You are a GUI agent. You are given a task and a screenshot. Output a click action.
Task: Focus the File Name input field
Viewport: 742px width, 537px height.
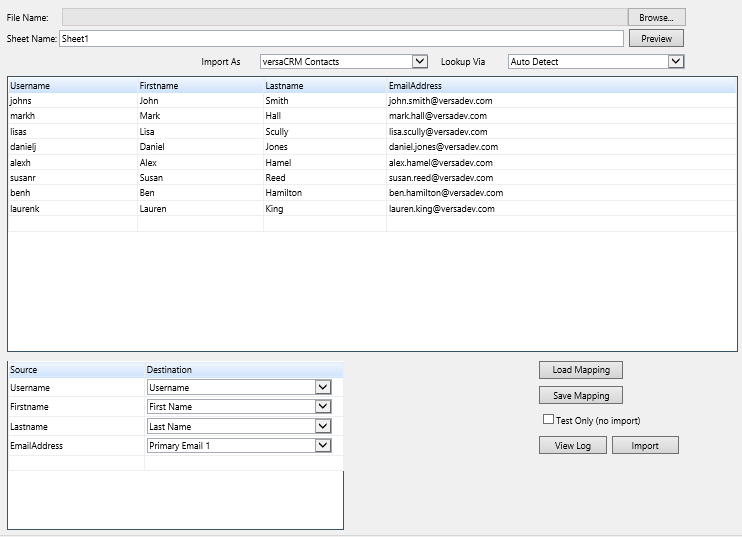(x=345, y=18)
